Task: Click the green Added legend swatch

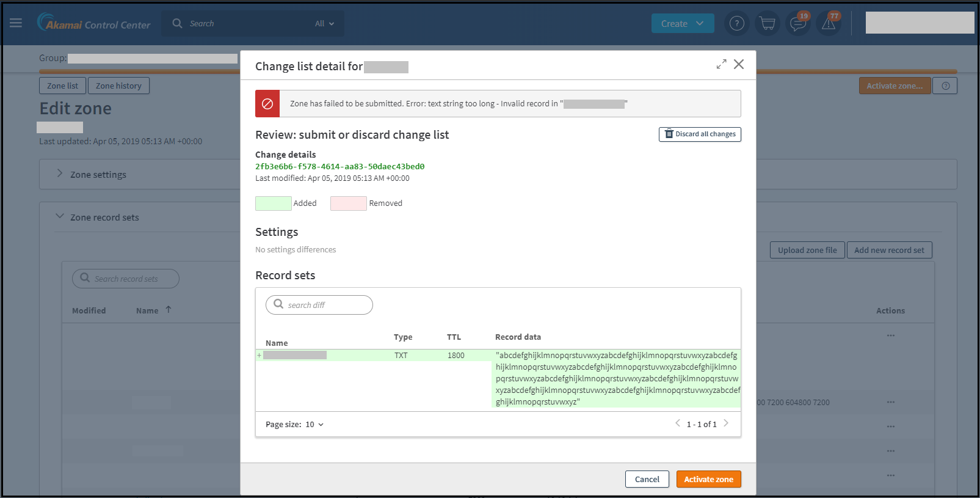Action: tap(273, 203)
